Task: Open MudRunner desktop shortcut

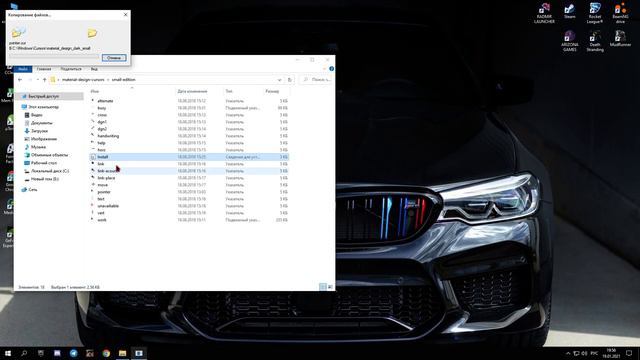Action: click(620, 39)
